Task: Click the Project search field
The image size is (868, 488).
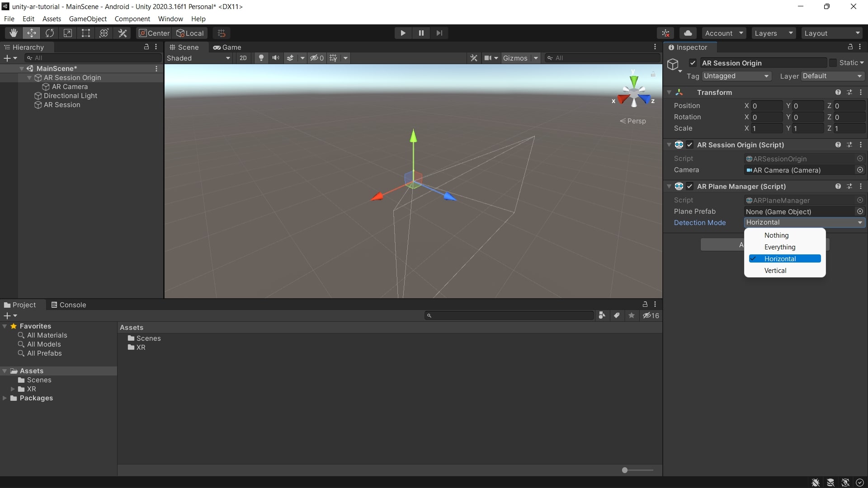Action: click(x=509, y=315)
